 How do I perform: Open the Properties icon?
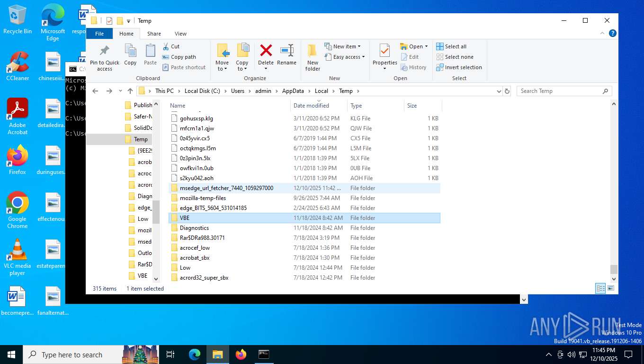[x=385, y=51]
